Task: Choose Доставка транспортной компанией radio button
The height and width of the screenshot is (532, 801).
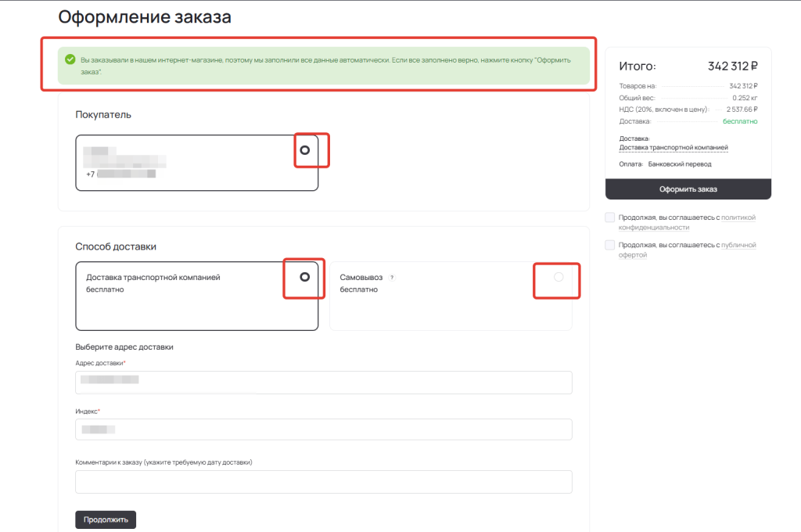Action: 304,277
